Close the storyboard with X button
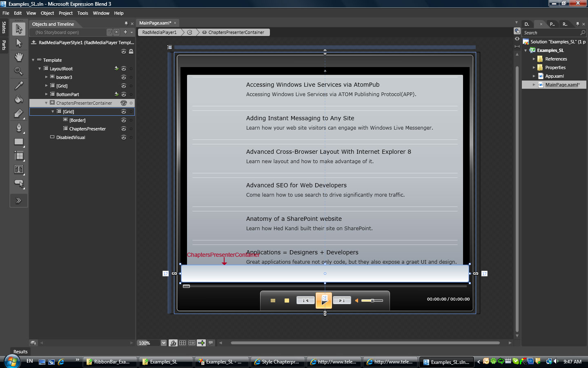 pyautogui.click(x=116, y=32)
